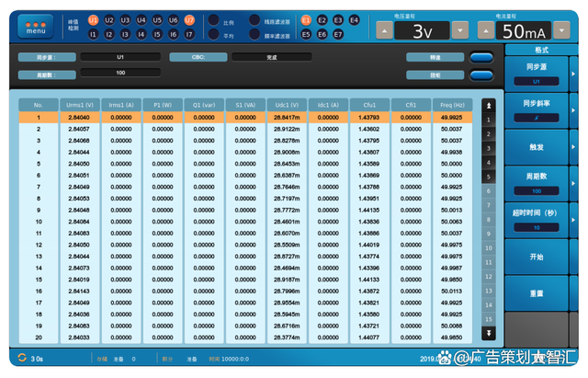Click Udc1 cell 28.9122m

[x=287, y=129]
